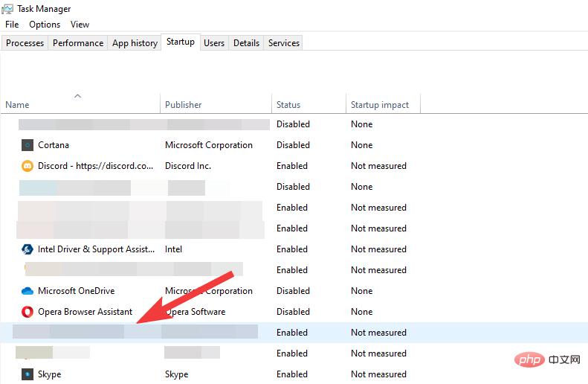Switch to the Performance tab
The width and height of the screenshot is (588, 384).
[78, 43]
